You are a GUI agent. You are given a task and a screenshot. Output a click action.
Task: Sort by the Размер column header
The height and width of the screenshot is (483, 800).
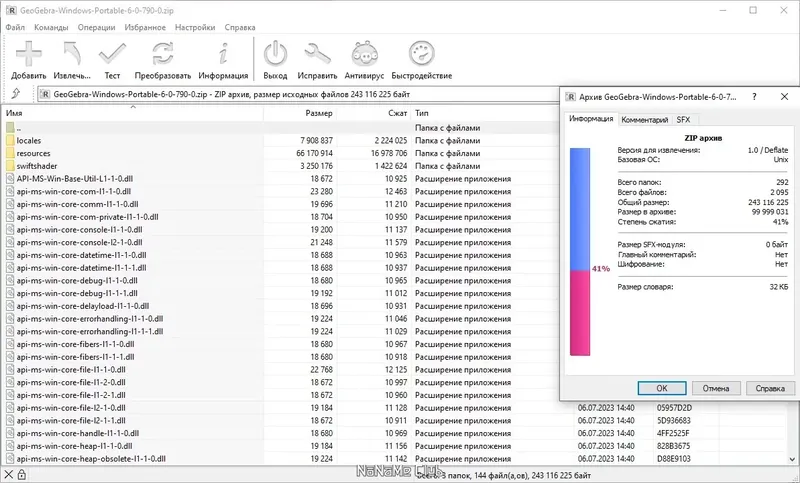[300, 113]
